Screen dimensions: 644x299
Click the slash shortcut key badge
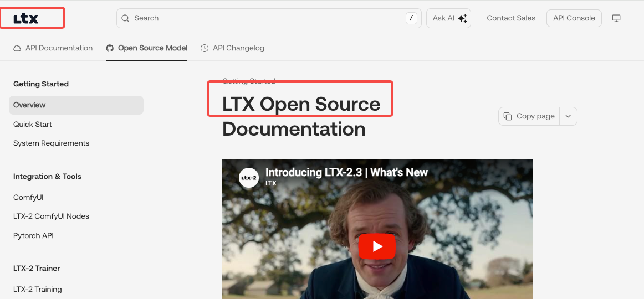click(x=411, y=18)
